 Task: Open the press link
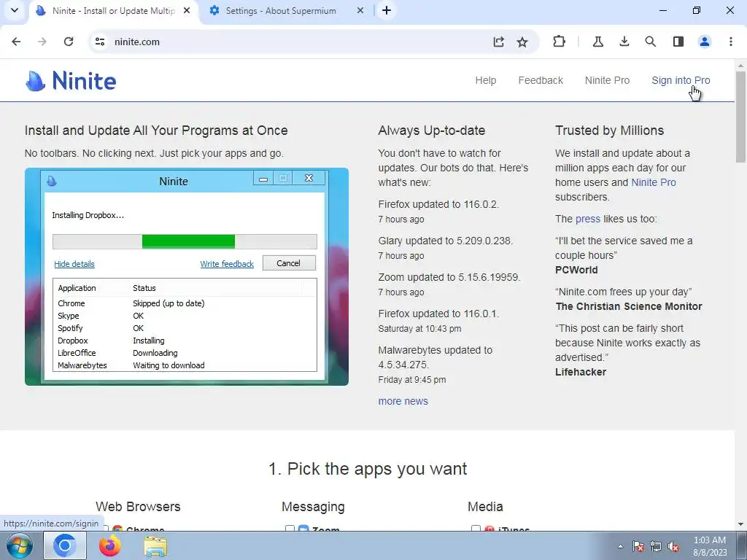click(x=588, y=219)
